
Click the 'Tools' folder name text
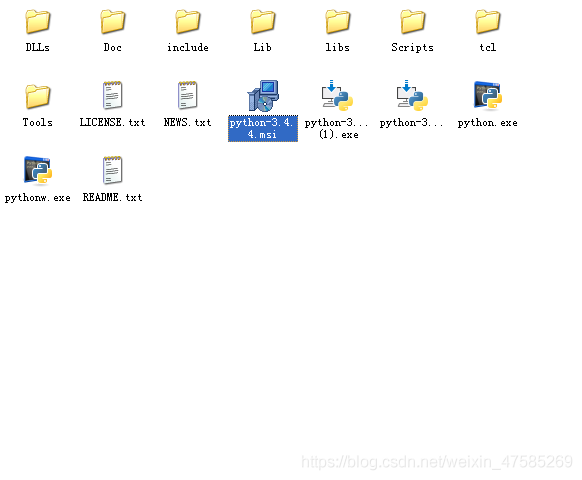[x=37, y=123]
